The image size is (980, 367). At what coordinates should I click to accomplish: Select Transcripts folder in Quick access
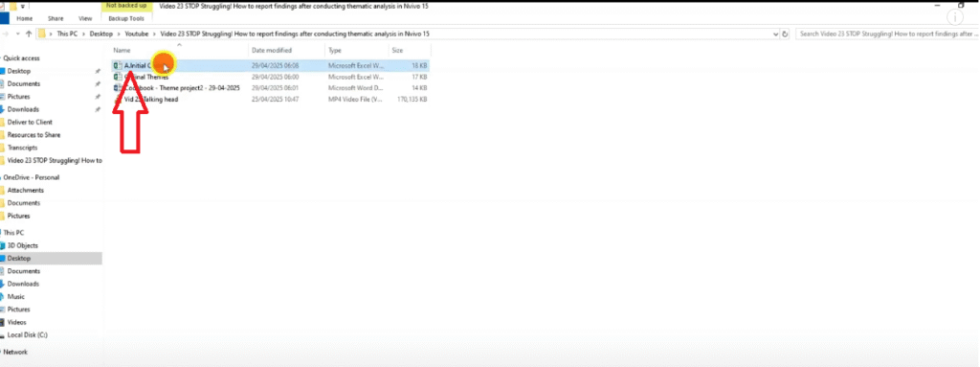(23, 148)
